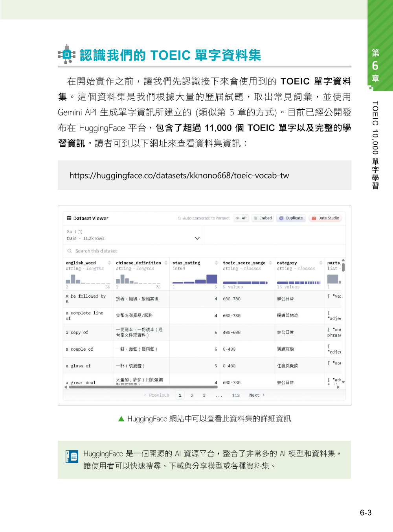Sort by the english_word column arrows
Viewport: 393px width, 532px height.
point(109,263)
